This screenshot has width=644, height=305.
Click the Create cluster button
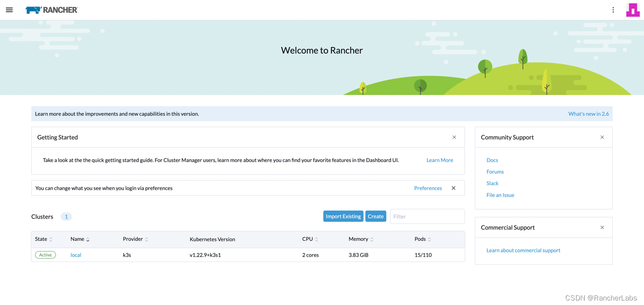[376, 216]
